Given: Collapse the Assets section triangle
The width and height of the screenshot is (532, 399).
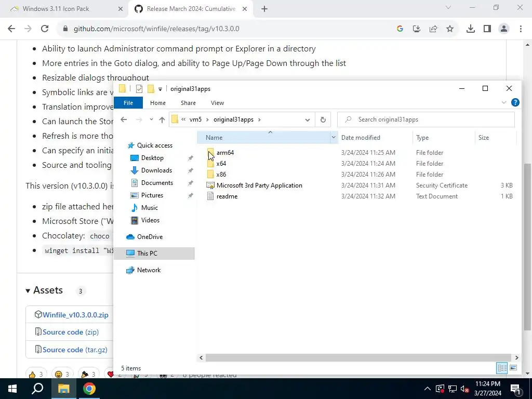Looking at the screenshot, I should click(28, 291).
